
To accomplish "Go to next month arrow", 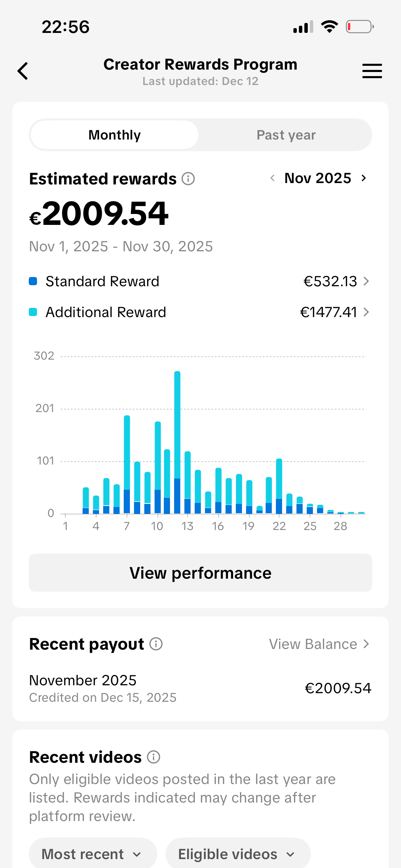I will 364,178.
